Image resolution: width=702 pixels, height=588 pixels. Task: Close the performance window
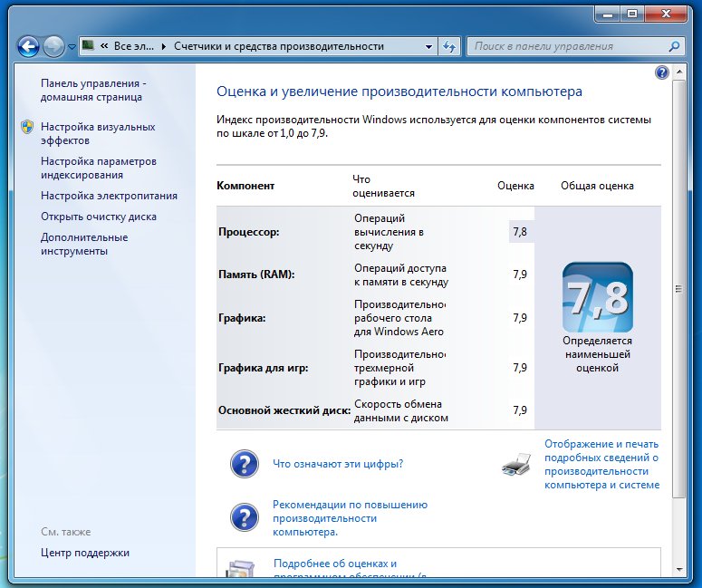click(x=666, y=14)
